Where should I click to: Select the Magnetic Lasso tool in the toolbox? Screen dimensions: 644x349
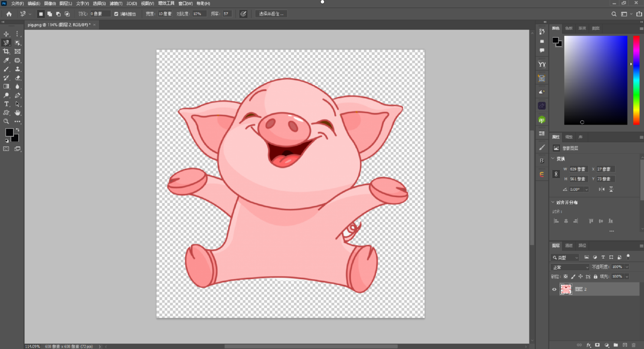tap(6, 43)
